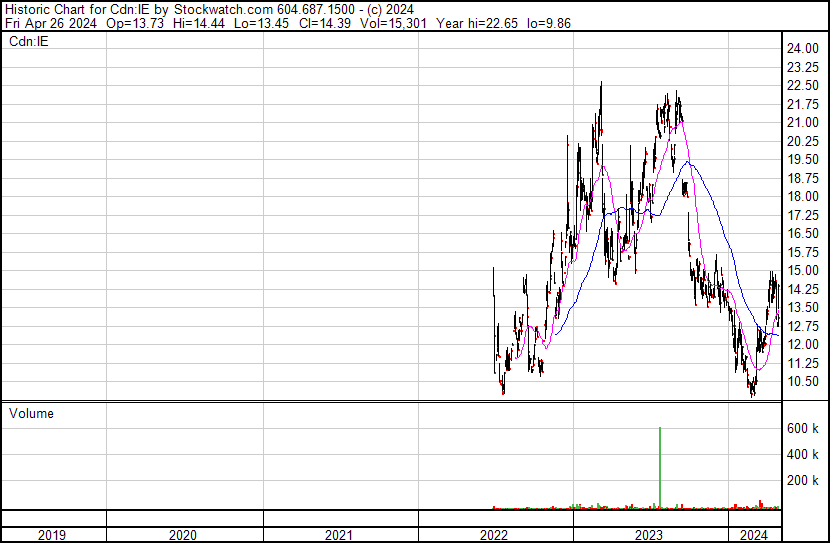Image resolution: width=830 pixels, height=543 pixels.
Task: Select the 2022 year label
Action: pyautogui.click(x=495, y=535)
